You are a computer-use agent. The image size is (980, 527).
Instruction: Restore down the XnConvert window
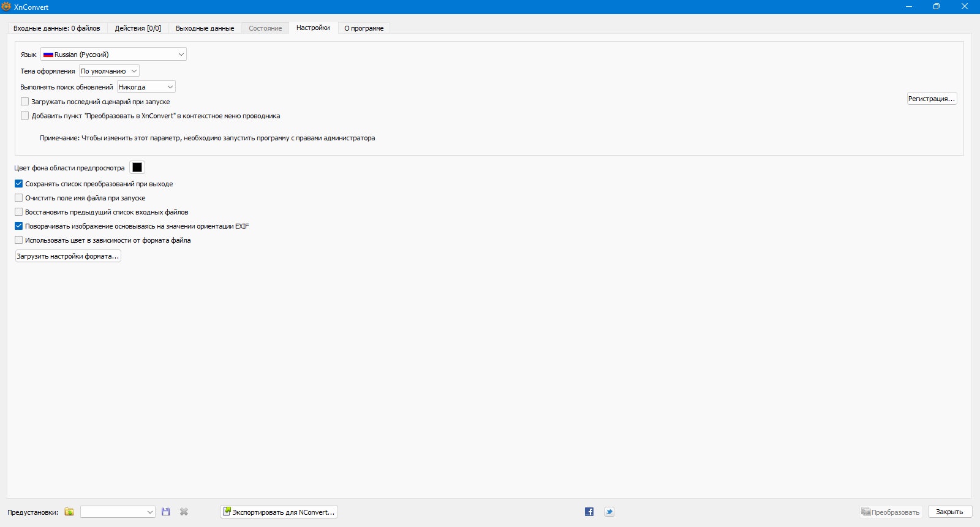pyautogui.click(x=936, y=7)
